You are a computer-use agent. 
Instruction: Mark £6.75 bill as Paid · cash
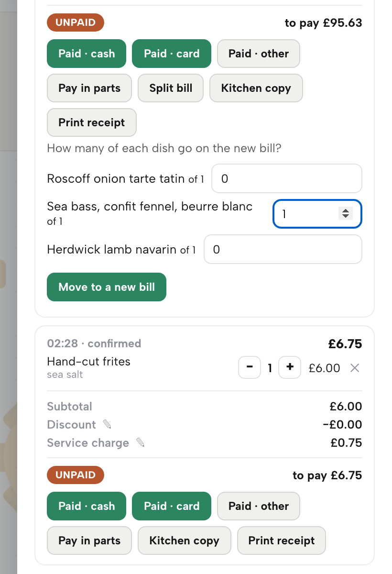(x=87, y=506)
